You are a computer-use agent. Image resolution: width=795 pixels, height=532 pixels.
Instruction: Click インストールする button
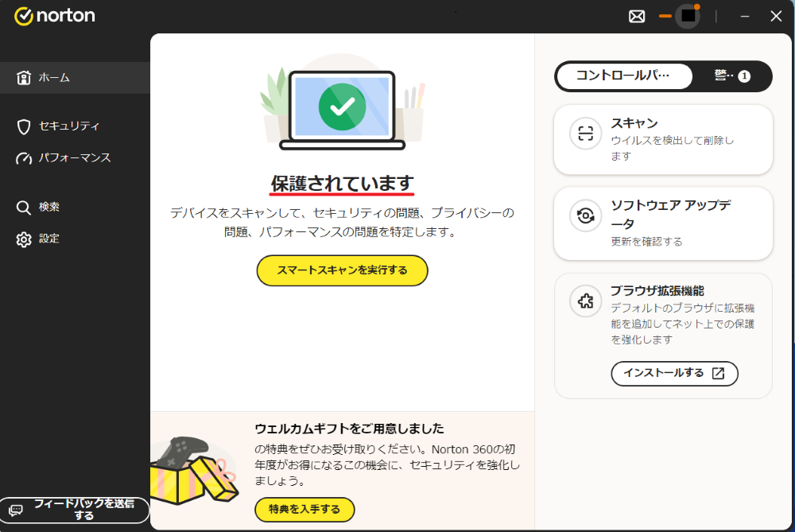click(674, 373)
